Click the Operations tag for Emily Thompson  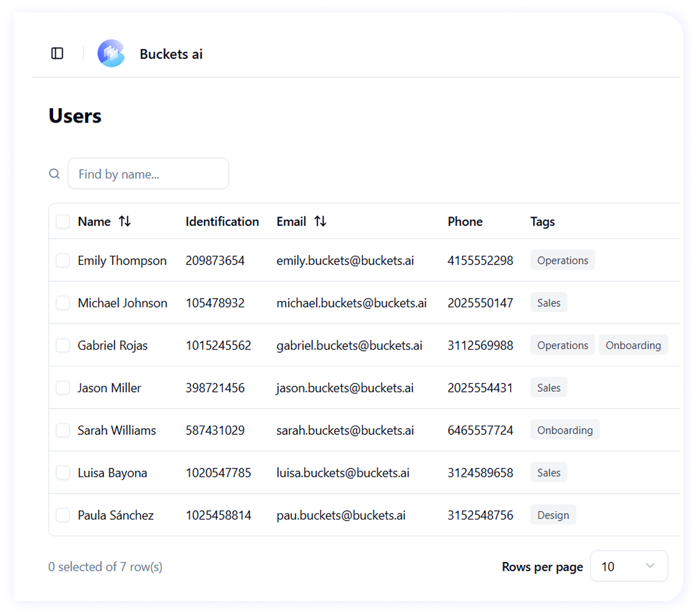(562, 260)
